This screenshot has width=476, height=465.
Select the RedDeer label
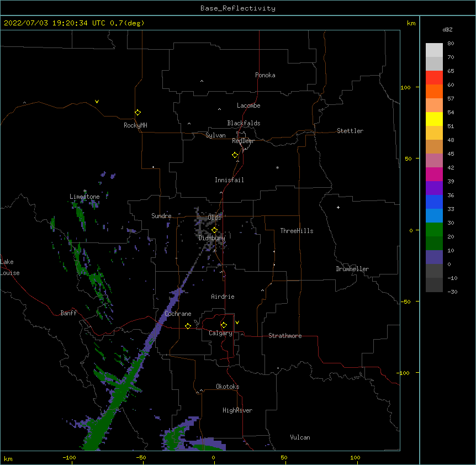(x=243, y=140)
